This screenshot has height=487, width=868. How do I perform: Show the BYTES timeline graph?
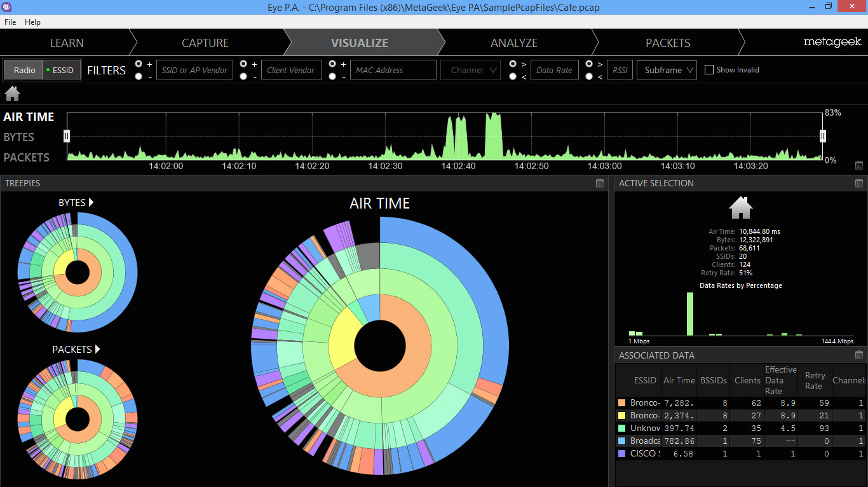click(19, 137)
